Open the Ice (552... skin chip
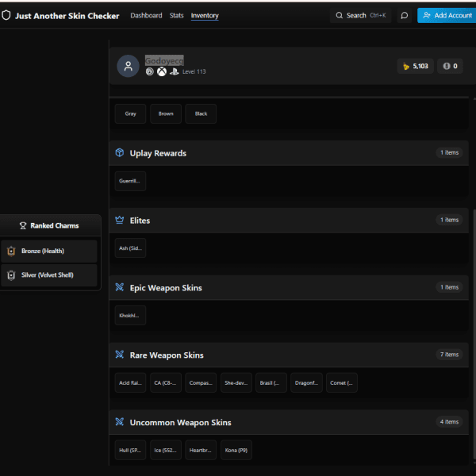 166,450
